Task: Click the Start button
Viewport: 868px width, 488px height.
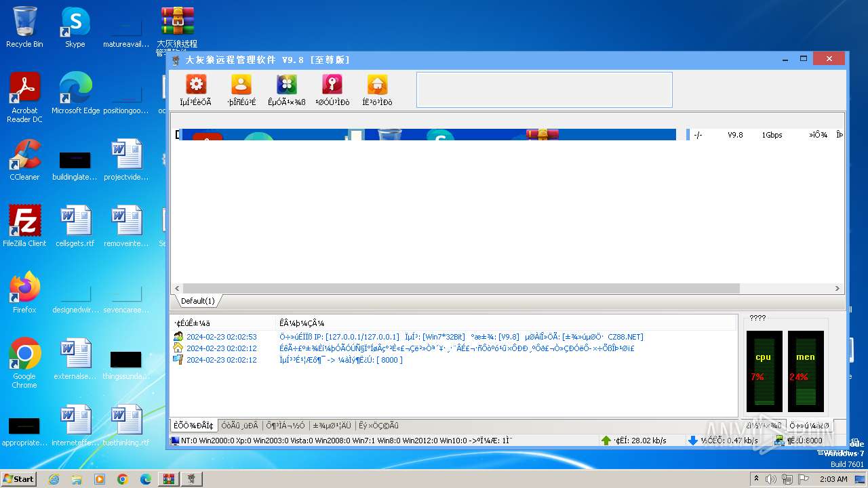Action: [x=19, y=479]
